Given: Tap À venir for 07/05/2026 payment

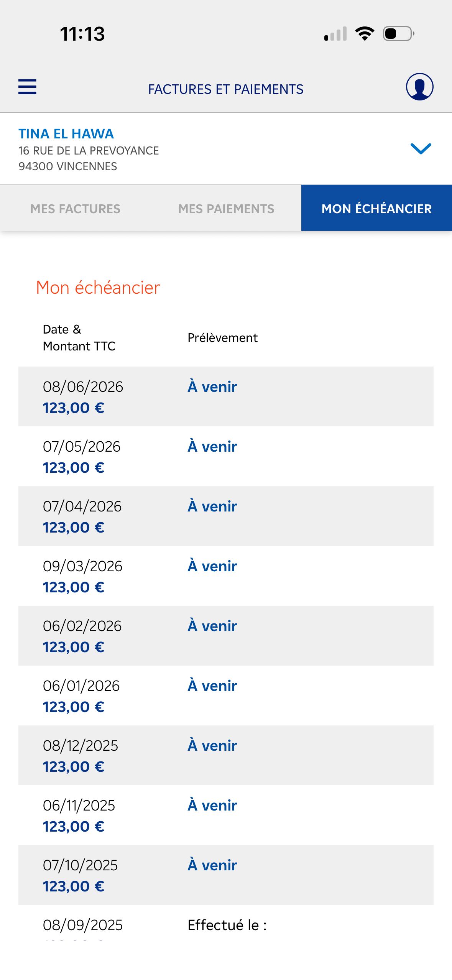Looking at the screenshot, I should click(212, 446).
